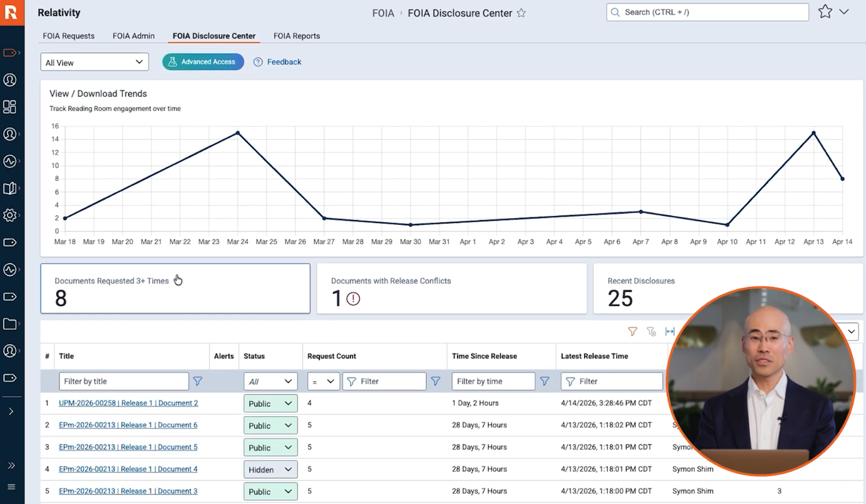The height and width of the screenshot is (504, 866).
Task: Click the Filter by title field
Action: 123,381
